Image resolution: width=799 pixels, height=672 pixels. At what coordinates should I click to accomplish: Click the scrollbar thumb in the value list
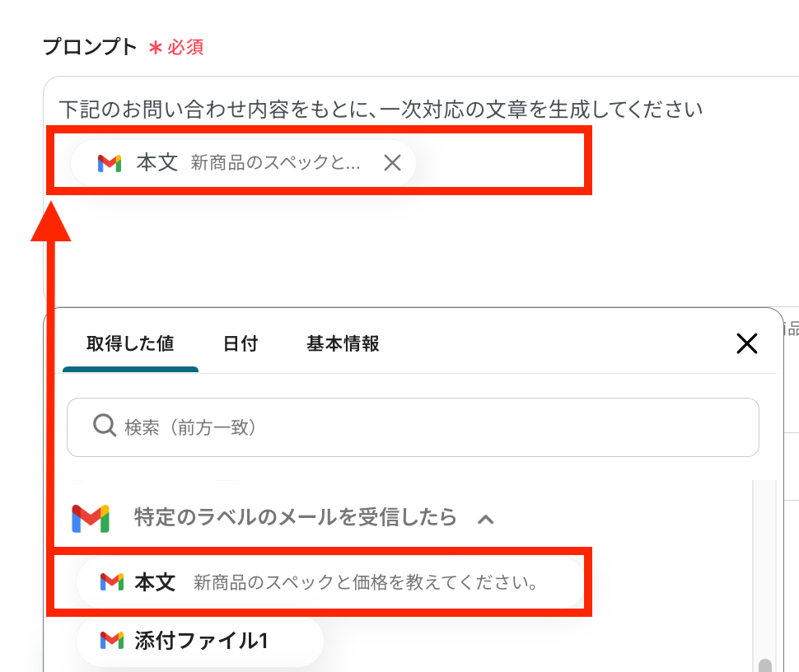(x=766, y=664)
